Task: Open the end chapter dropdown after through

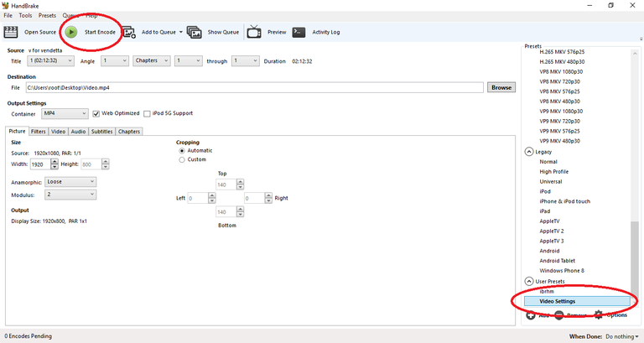Action: pyautogui.click(x=245, y=60)
